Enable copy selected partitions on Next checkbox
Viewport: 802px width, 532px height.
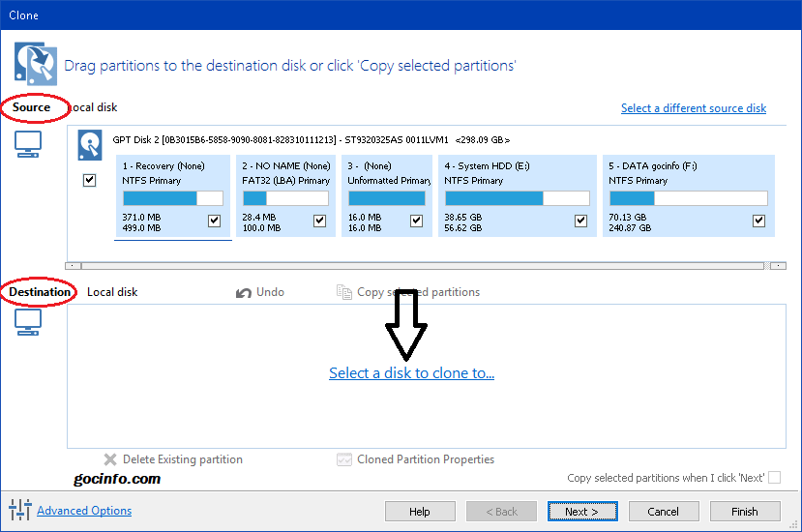[x=774, y=478]
